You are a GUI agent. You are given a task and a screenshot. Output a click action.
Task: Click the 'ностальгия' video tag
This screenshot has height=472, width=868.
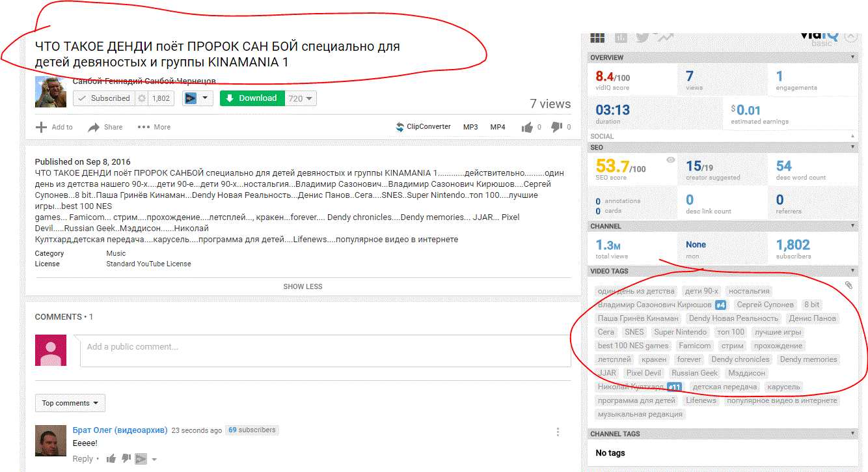pos(749,291)
